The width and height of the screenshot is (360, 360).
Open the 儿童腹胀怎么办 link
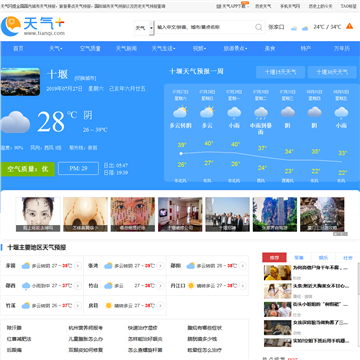coord(86,339)
